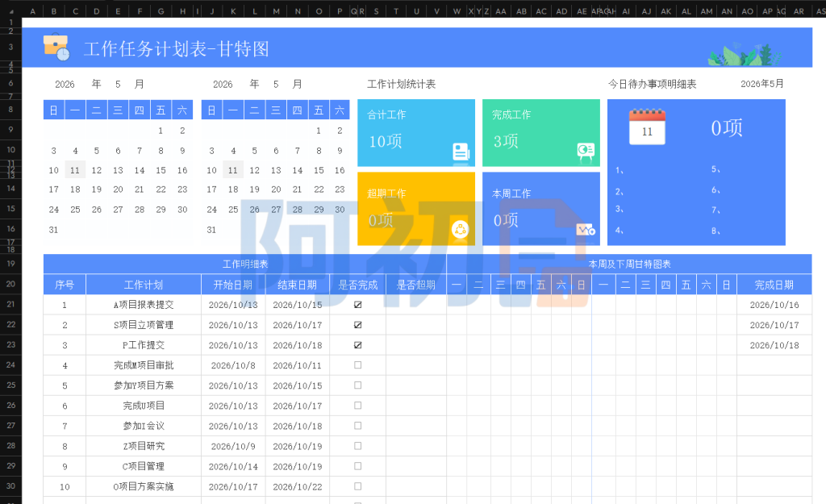Image resolution: width=826 pixels, height=504 pixels.
Task: Select highlighted day 11 in right calendar
Action: coord(233,170)
